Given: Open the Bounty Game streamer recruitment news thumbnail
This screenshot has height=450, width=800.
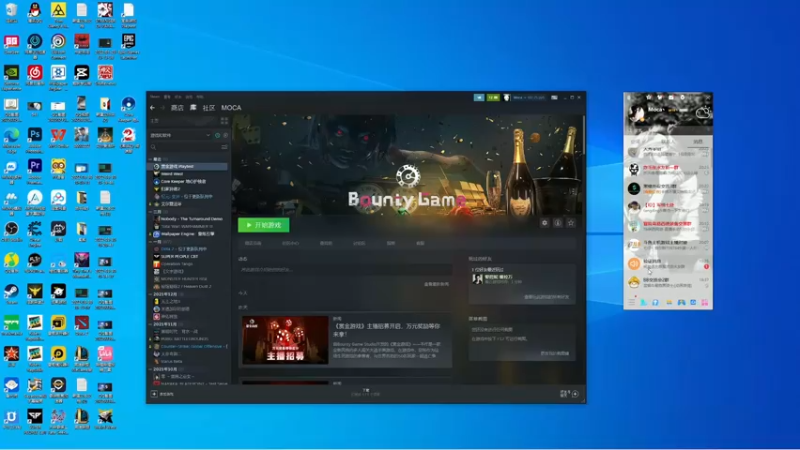Looking at the screenshot, I should click(285, 340).
